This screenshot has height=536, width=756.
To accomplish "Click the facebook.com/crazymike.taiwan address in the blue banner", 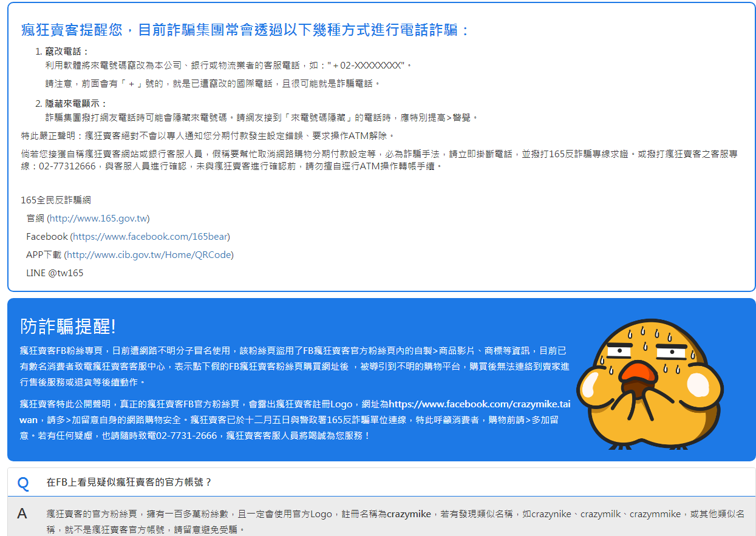I will (295, 412).
